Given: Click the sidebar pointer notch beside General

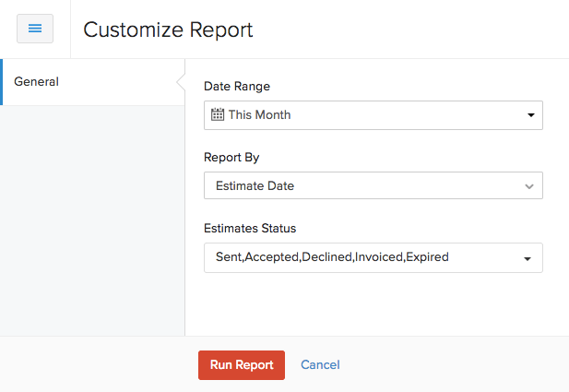Looking at the screenshot, I should (180, 82).
